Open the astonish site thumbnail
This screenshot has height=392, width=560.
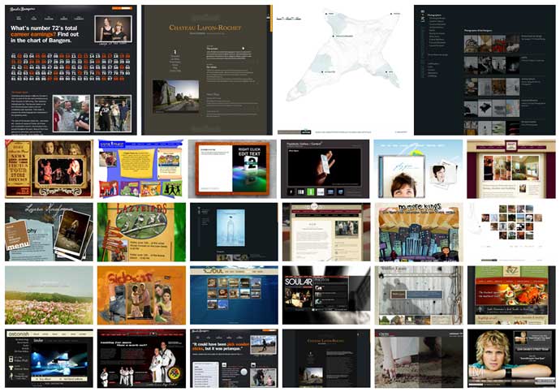49,359
